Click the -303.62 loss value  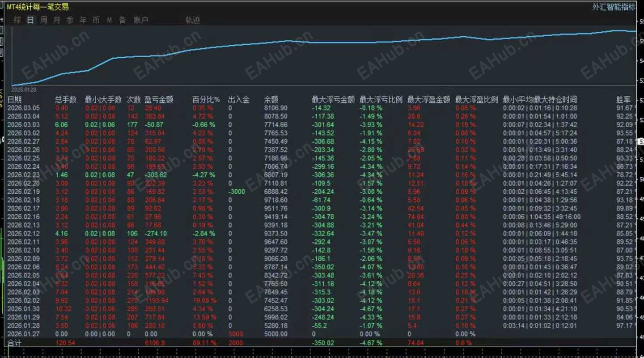[x=156, y=175]
